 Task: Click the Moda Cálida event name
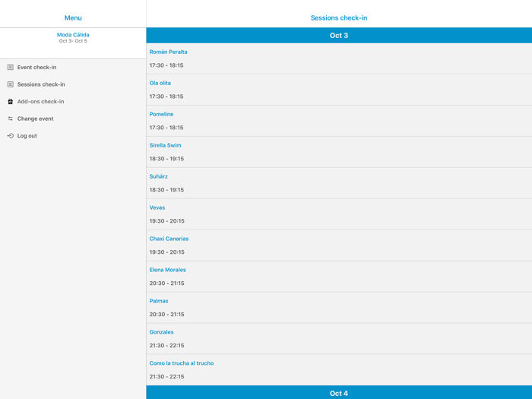pyautogui.click(x=73, y=35)
